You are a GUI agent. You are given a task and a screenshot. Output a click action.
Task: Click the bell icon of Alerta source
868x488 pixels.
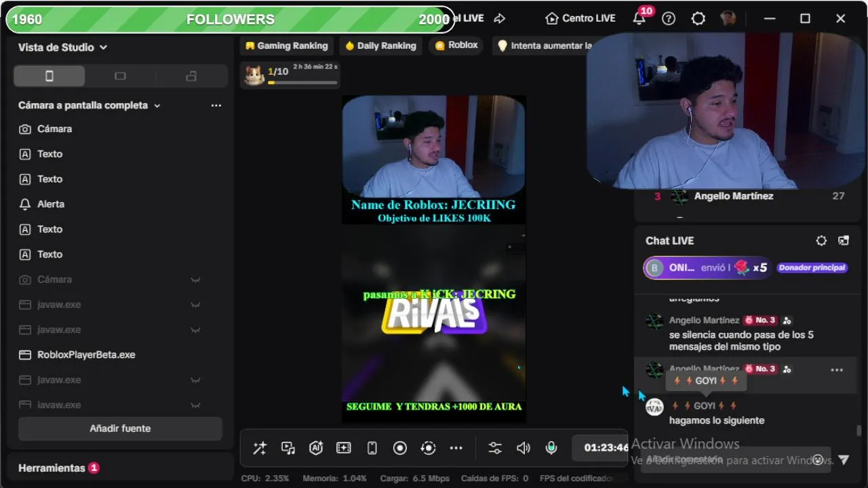point(25,204)
